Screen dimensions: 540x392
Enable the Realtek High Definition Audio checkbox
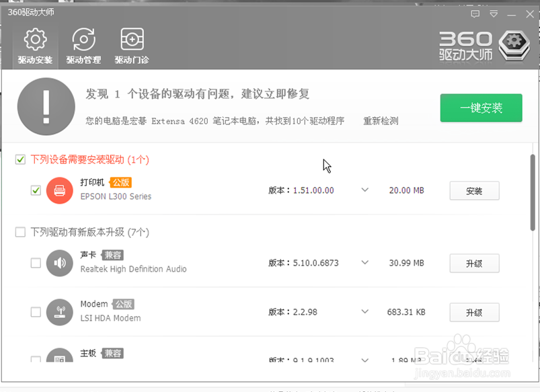[x=36, y=263]
